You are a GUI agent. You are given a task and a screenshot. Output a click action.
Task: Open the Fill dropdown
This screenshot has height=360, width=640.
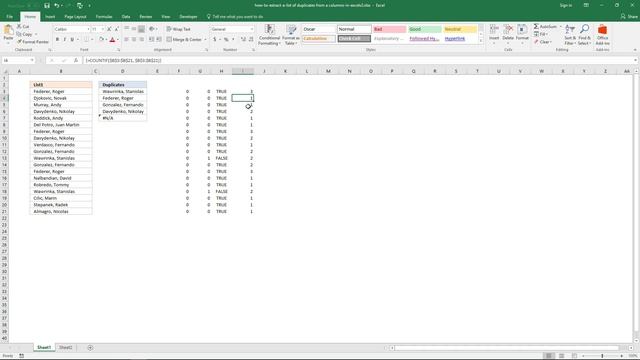pyautogui.click(x=541, y=34)
